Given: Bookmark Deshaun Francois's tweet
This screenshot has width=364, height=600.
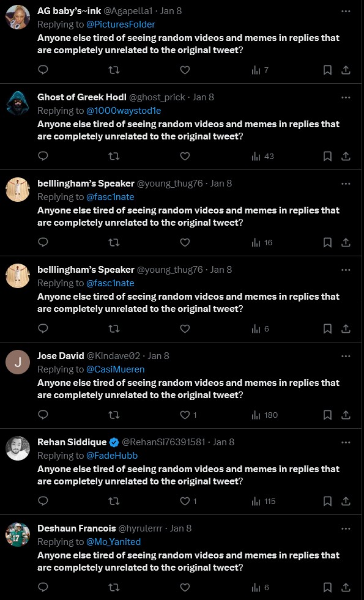Looking at the screenshot, I should (x=328, y=587).
